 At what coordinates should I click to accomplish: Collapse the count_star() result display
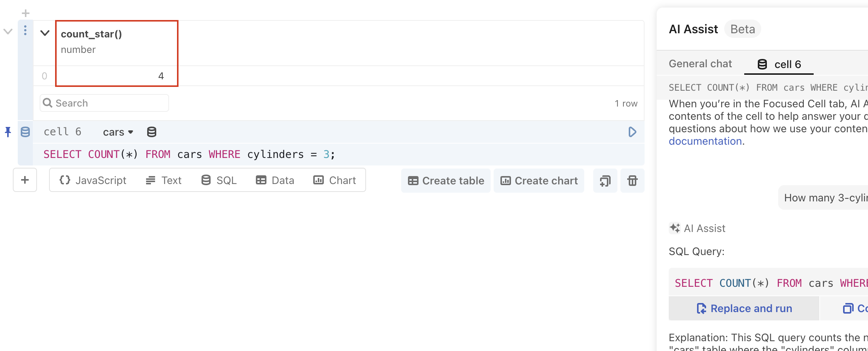(x=45, y=33)
